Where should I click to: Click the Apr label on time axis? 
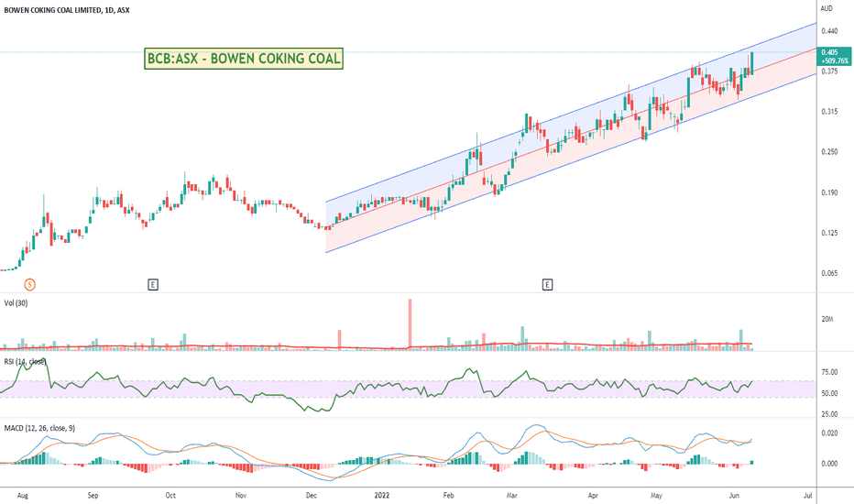click(x=593, y=495)
